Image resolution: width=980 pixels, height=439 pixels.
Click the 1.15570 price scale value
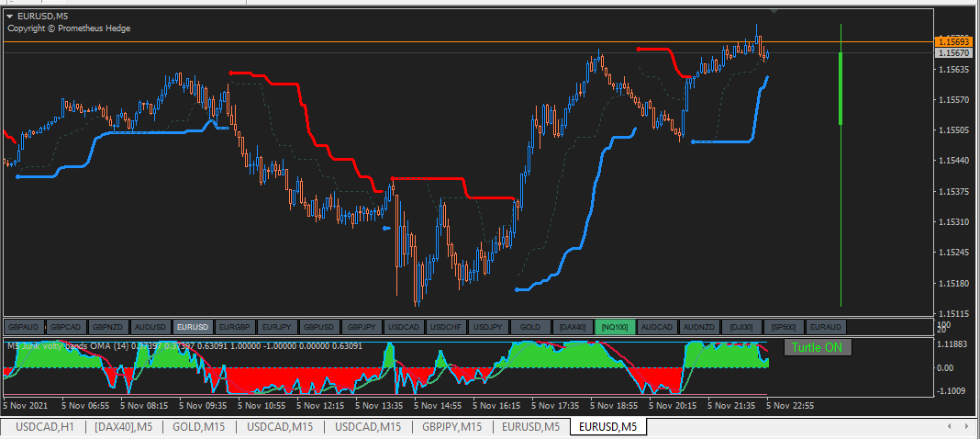pos(953,99)
